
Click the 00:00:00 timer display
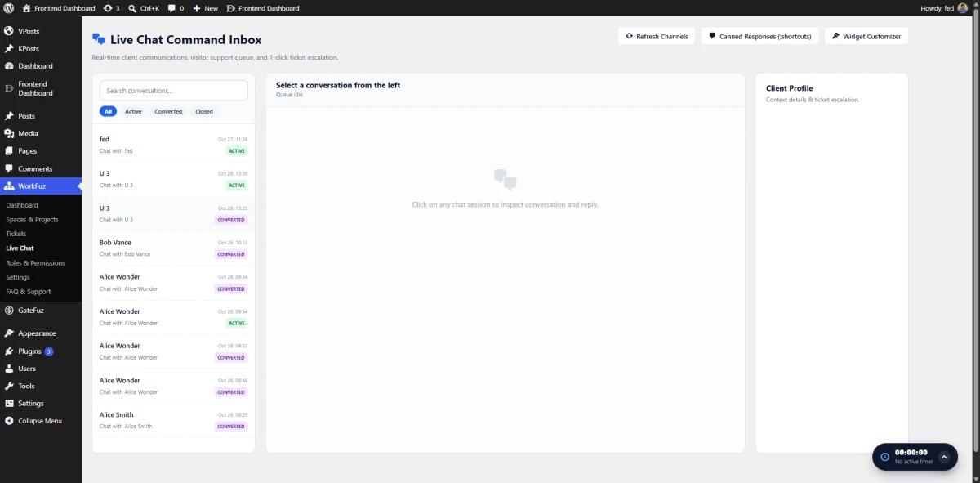click(x=911, y=452)
